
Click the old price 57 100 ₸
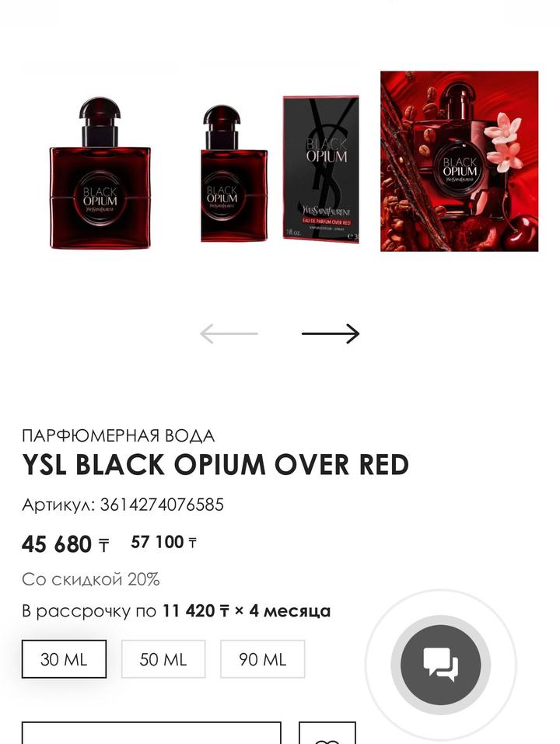(x=164, y=543)
